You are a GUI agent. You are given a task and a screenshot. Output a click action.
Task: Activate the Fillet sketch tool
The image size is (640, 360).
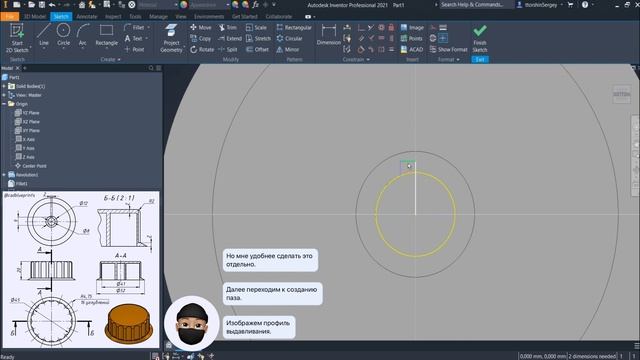[x=134, y=27]
